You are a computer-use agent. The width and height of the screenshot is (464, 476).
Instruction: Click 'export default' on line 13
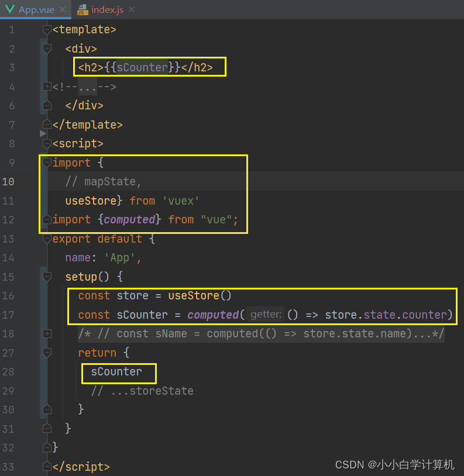click(x=97, y=239)
